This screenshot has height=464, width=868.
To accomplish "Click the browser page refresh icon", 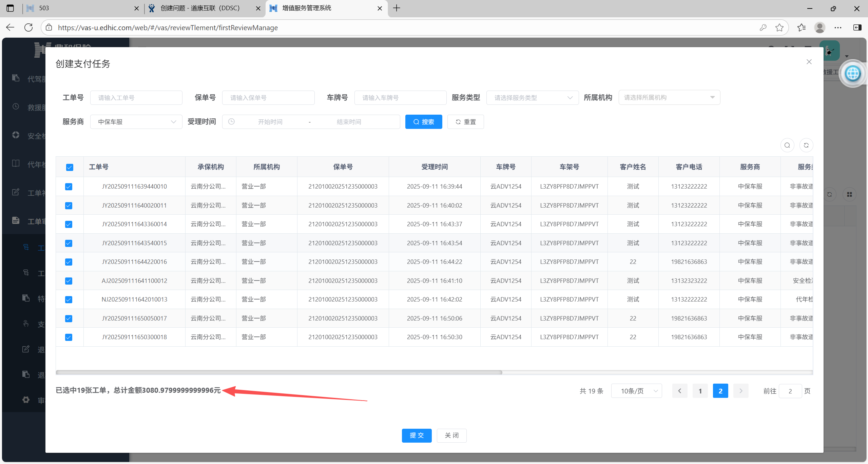I will pyautogui.click(x=28, y=28).
